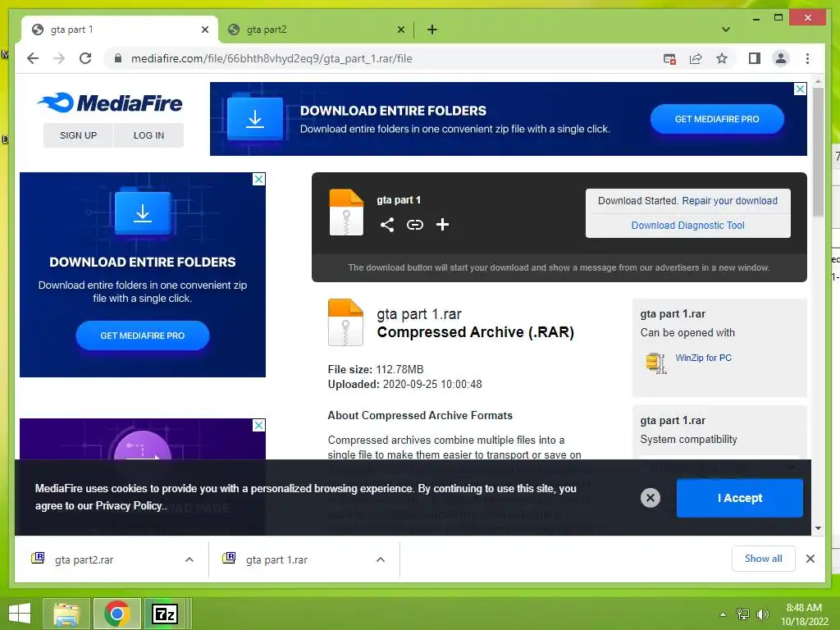
Task: Open 7-Zip from the taskbar
Action: pos(164,614)
